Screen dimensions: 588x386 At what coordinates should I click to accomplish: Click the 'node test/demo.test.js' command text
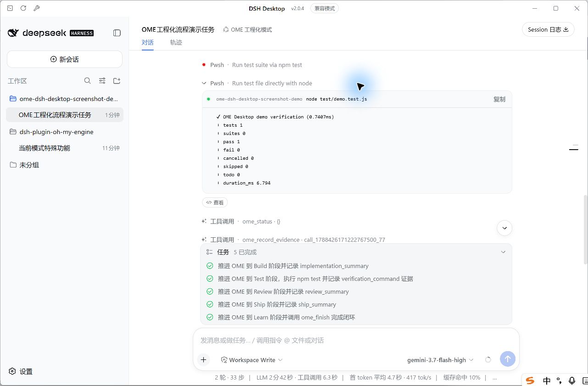tap(336, 99)
